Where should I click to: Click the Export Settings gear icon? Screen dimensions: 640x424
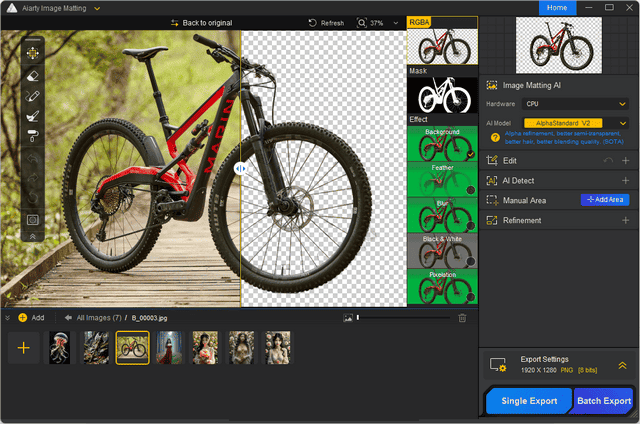point(497,364)
